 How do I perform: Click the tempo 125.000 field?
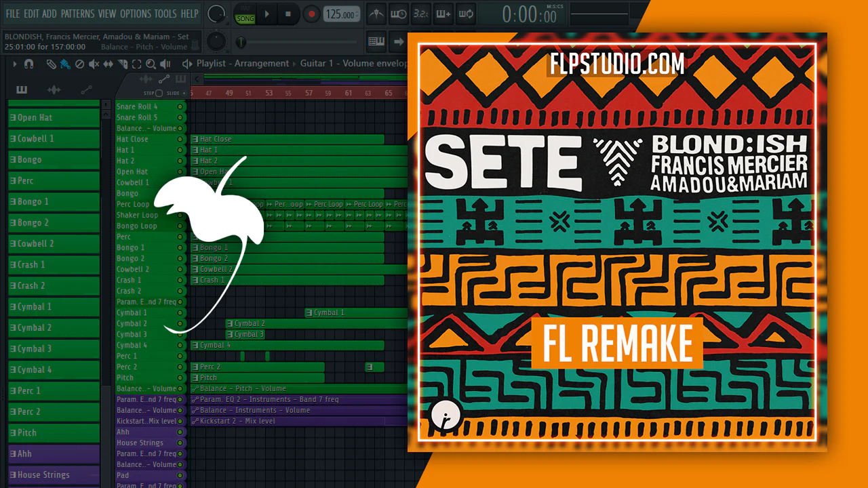click(x=342, y=14)
